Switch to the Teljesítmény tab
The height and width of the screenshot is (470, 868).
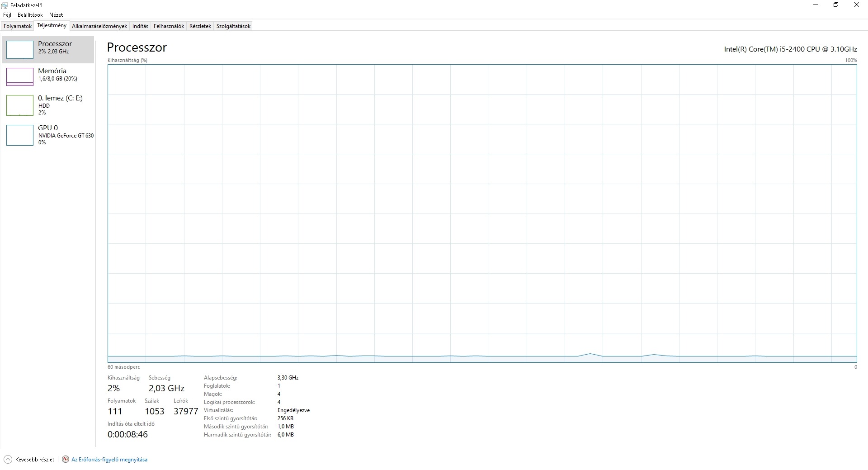(x=52, y=25)
